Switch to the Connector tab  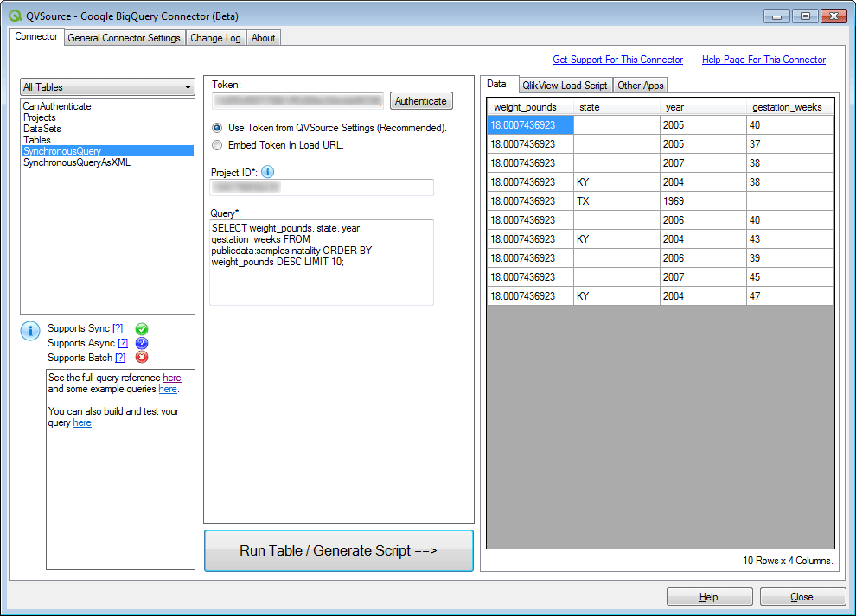point(36,36)
